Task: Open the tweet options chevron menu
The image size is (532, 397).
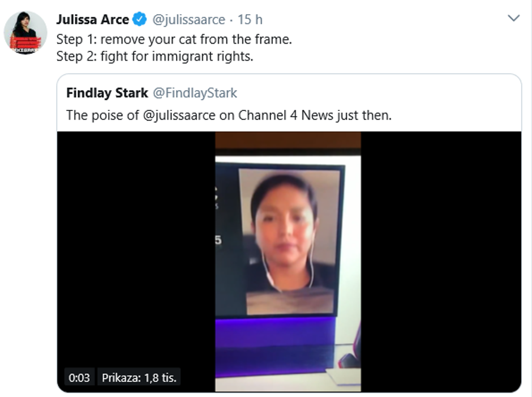Action: 513,19
